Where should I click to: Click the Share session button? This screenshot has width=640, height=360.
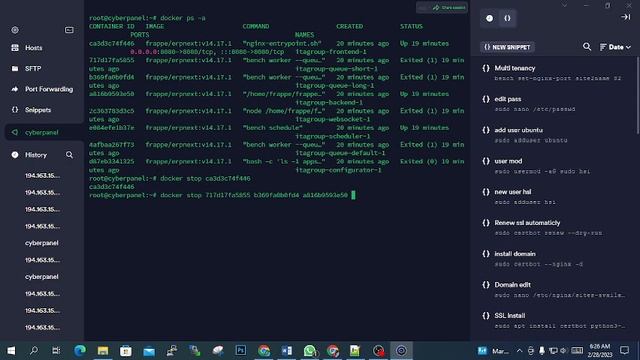(449, 7)
